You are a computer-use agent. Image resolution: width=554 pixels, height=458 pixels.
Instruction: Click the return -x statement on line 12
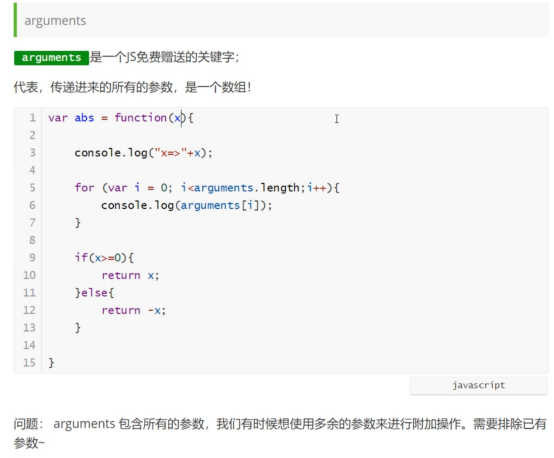coord(134,310)
